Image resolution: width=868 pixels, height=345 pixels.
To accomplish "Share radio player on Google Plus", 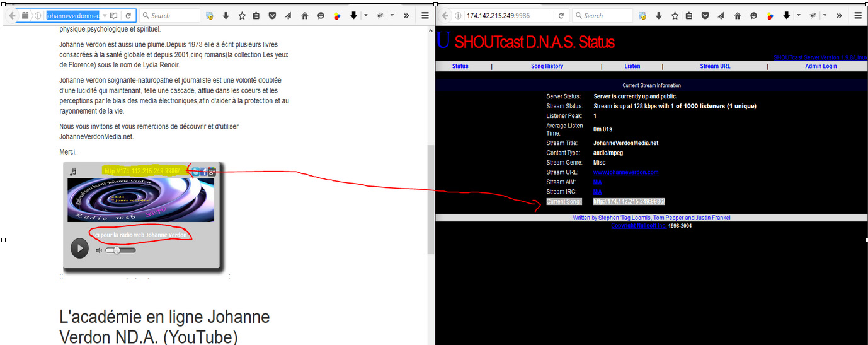I will click(x=212, y=172).
